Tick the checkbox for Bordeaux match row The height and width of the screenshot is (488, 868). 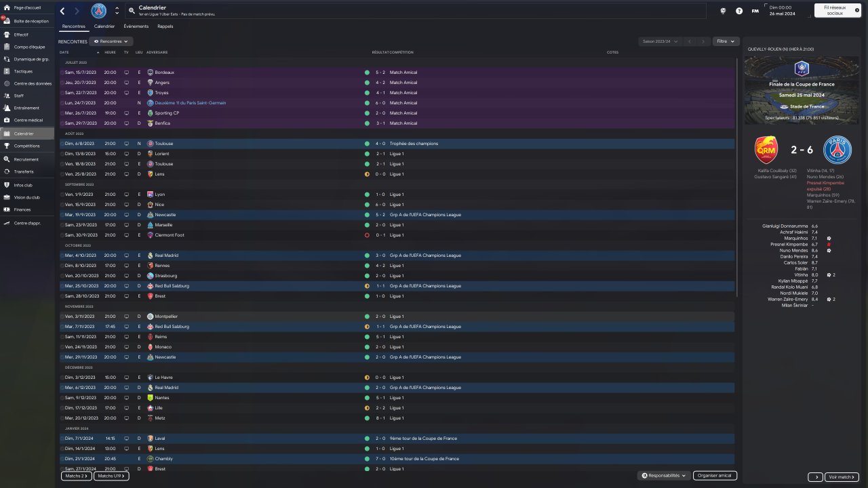pos(62,73)
